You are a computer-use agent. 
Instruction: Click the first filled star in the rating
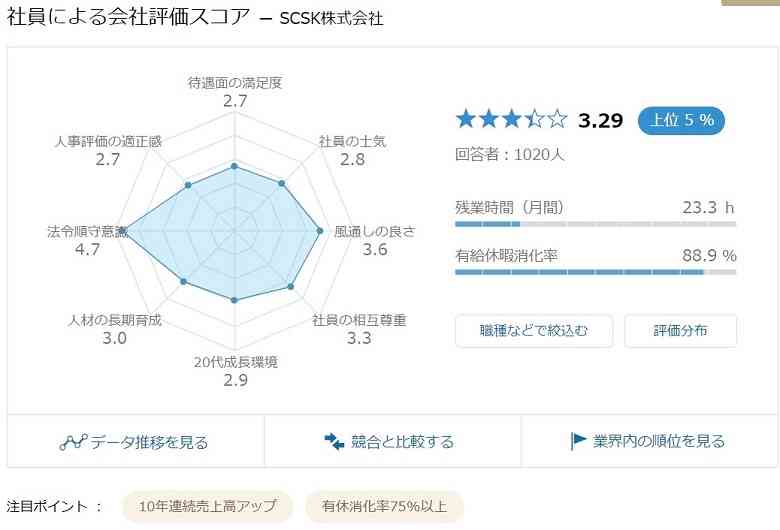(466, 120)
